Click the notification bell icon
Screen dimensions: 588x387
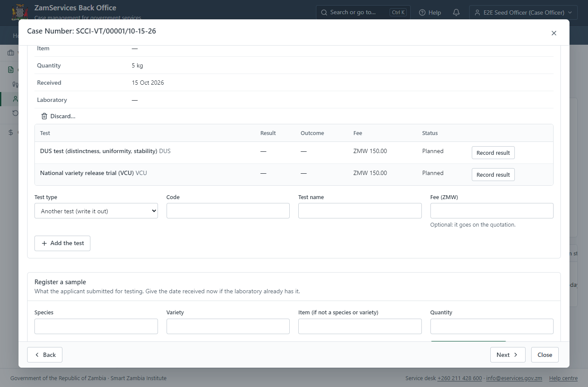(456, 12)
